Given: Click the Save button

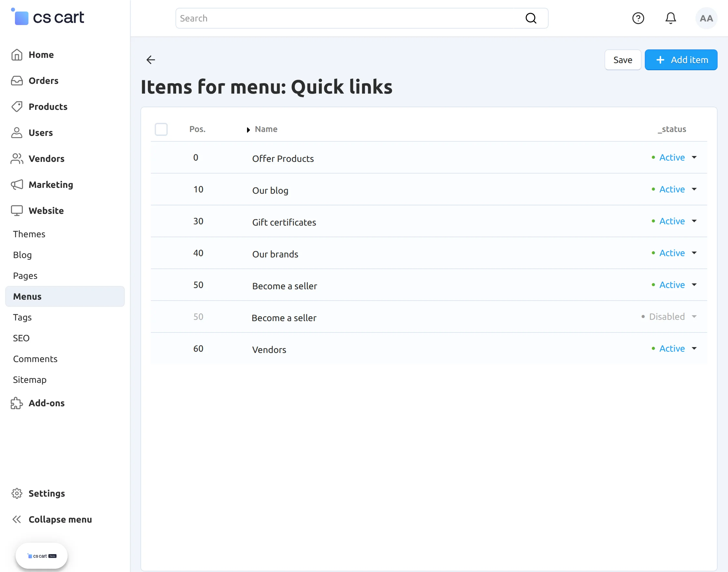Looking at the screenshot, I should (622, 60).
